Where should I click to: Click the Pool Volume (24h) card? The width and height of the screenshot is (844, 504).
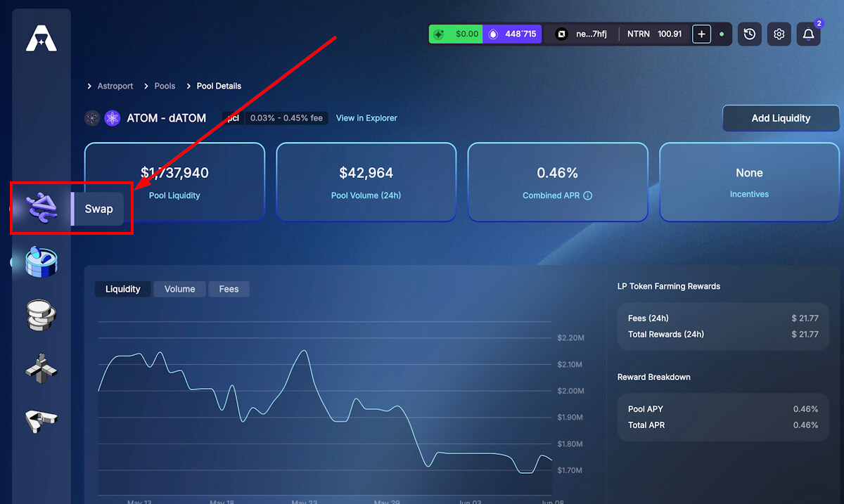click(x=366, y=182)
